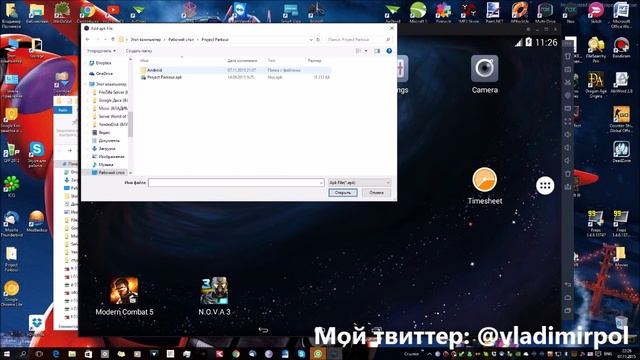Open the Camera app in the emulator
Screen dimensions: 640x360
click(x=484, y=69)
